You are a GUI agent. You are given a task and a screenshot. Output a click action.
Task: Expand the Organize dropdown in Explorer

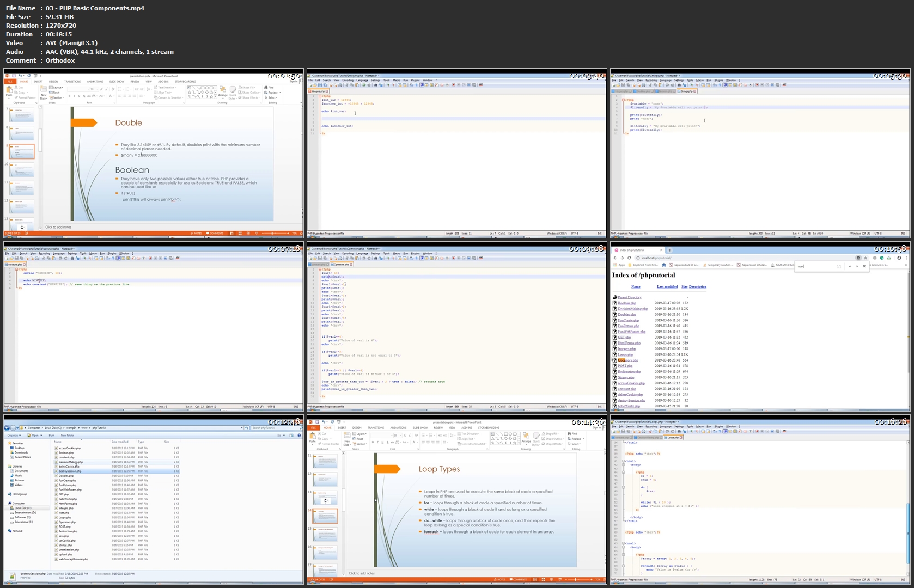click(x=14, y=436)
